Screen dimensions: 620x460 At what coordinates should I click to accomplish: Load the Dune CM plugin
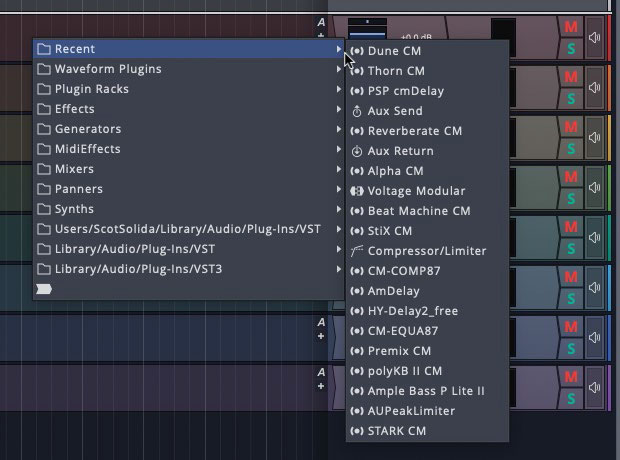(427, 51)
